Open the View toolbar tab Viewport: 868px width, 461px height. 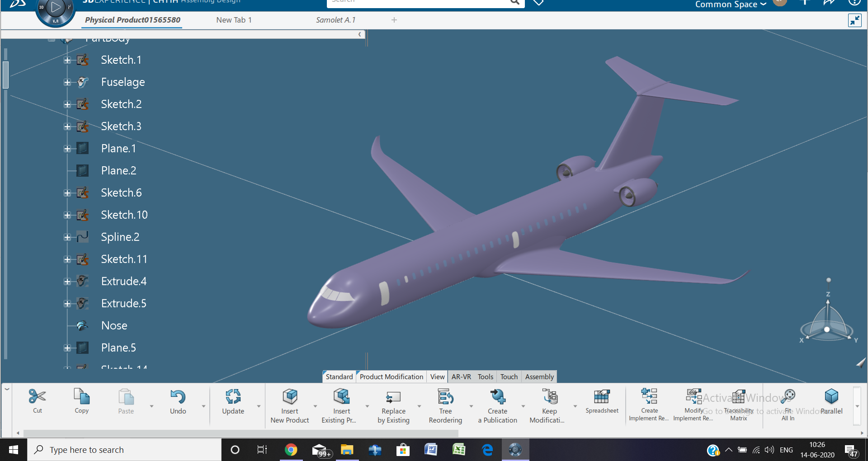(437, 376)
